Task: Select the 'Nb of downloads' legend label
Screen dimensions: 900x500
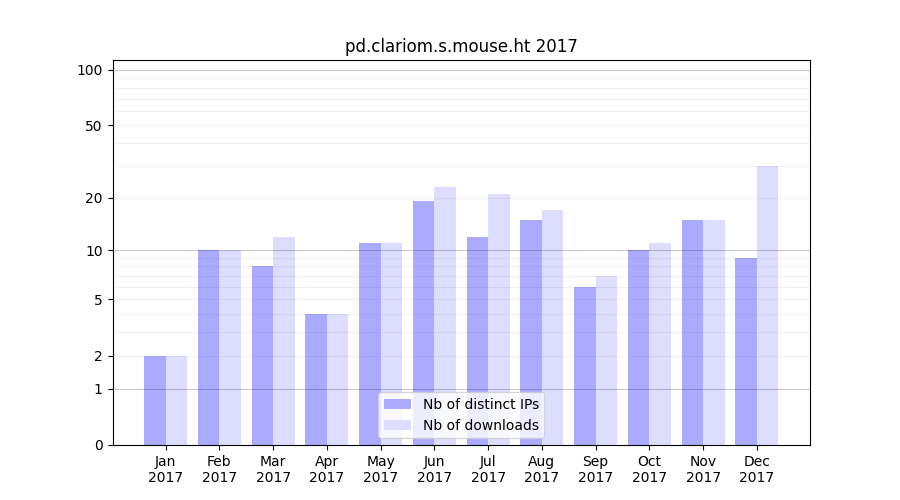Action: [x=480, y=425]
